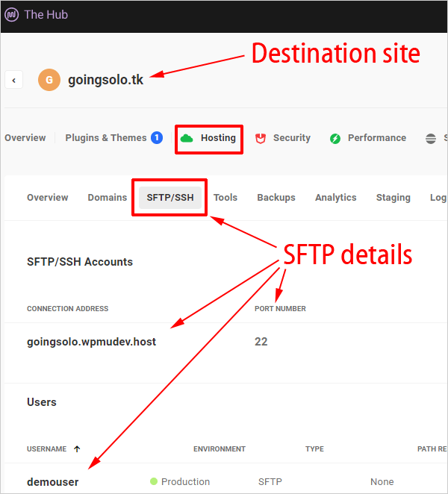
Task: Click the Users section heading
Action: [42, 402]
